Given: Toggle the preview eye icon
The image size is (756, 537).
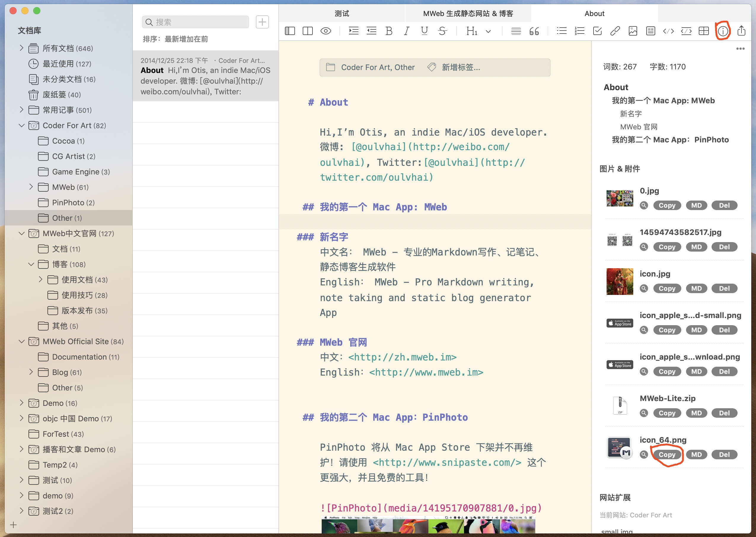Looking at the screenshot, I should (x=326, y=31).
